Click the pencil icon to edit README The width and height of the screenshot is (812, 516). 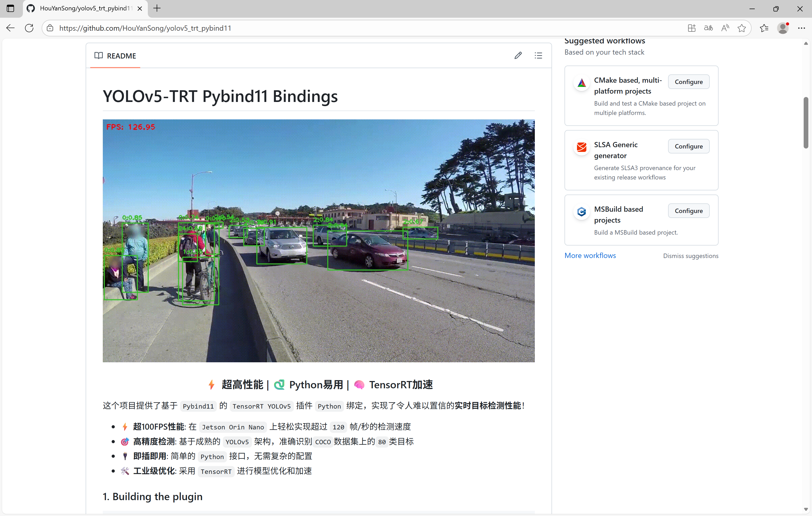[518, 56]
